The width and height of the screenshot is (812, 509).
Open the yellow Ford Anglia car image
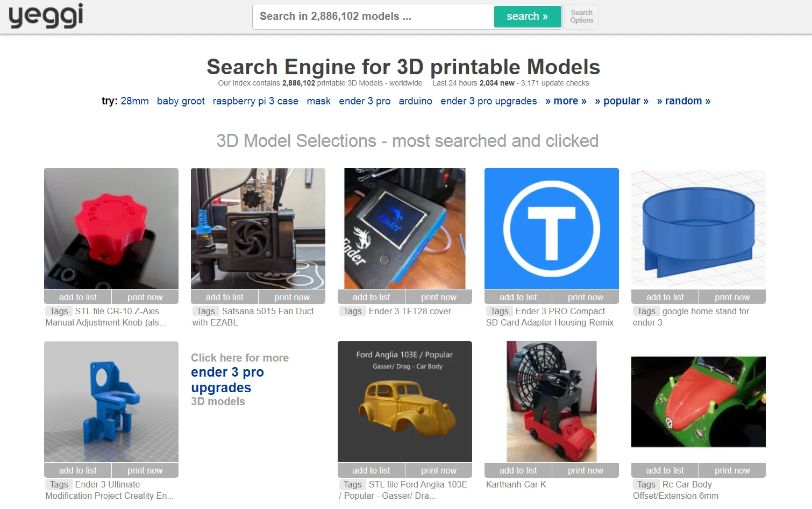[x=404, y=401]
